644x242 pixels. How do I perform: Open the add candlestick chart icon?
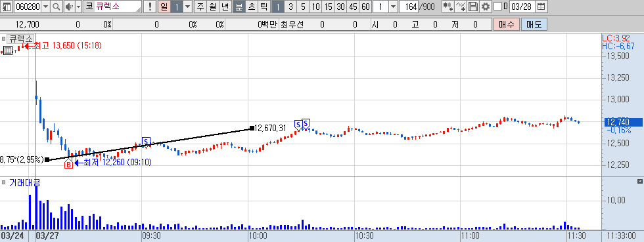click(x=448, y=7)
